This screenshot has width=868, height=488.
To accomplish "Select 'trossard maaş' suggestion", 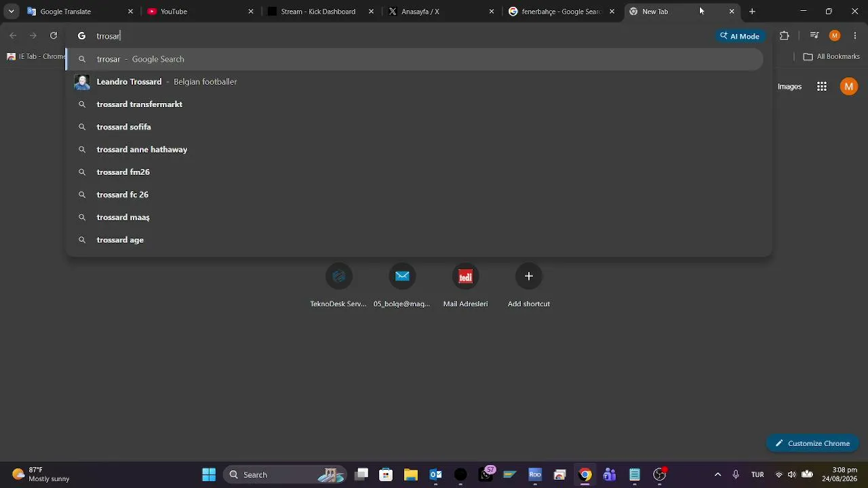I will (414, 217).
